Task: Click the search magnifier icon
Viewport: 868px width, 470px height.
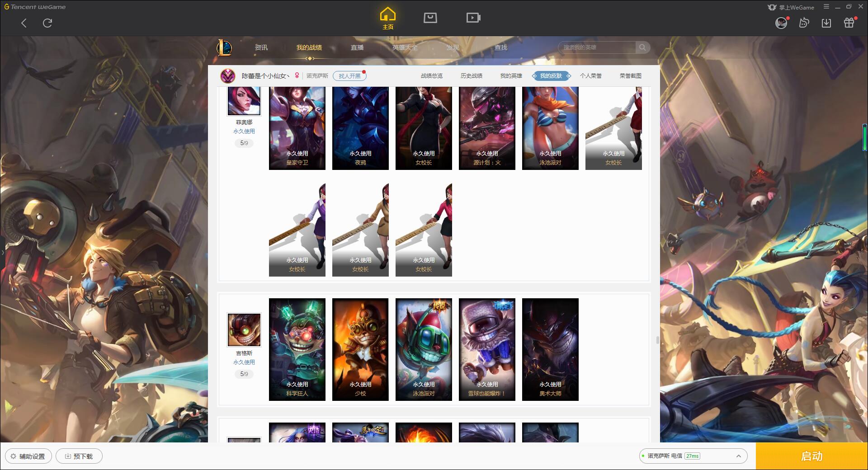Action: [642, 47]
